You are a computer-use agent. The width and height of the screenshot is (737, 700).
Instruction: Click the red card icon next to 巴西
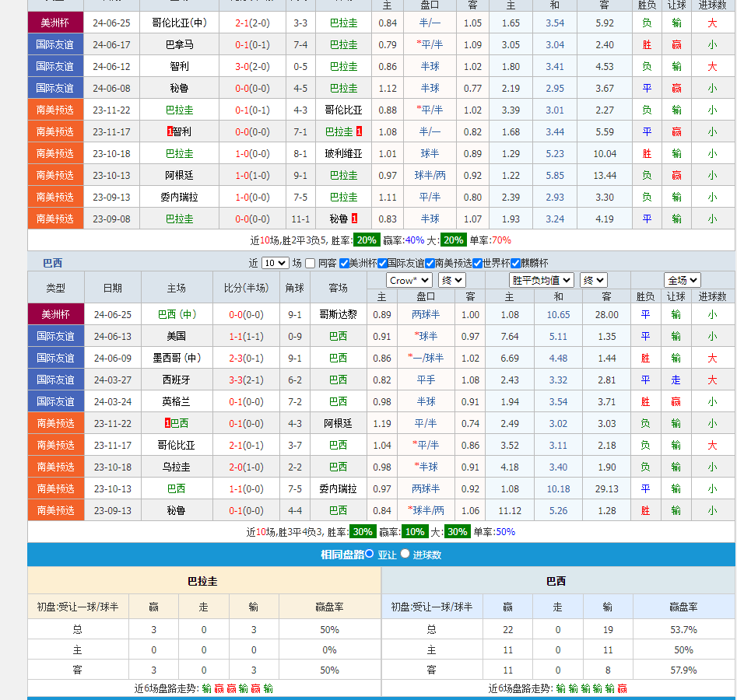tap(167, 422)
